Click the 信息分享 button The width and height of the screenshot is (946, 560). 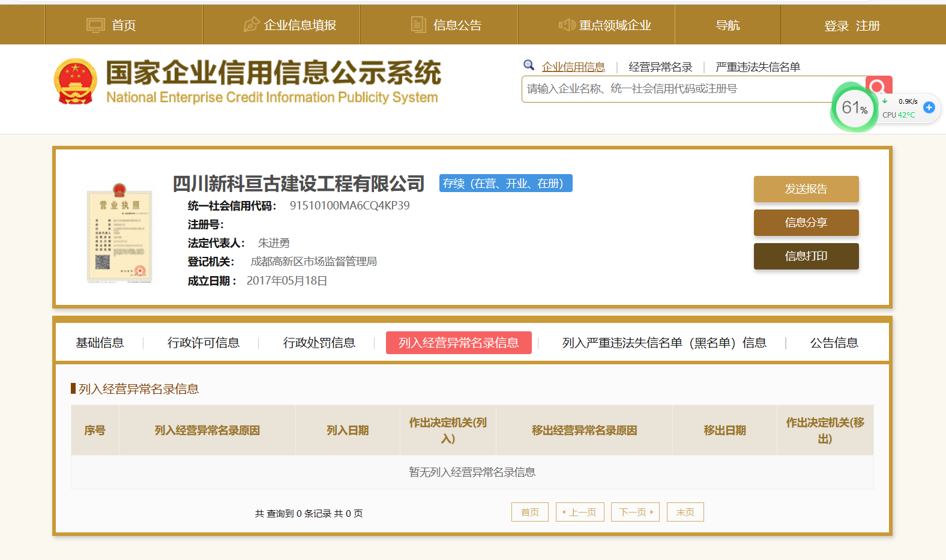tap(806, 223)
